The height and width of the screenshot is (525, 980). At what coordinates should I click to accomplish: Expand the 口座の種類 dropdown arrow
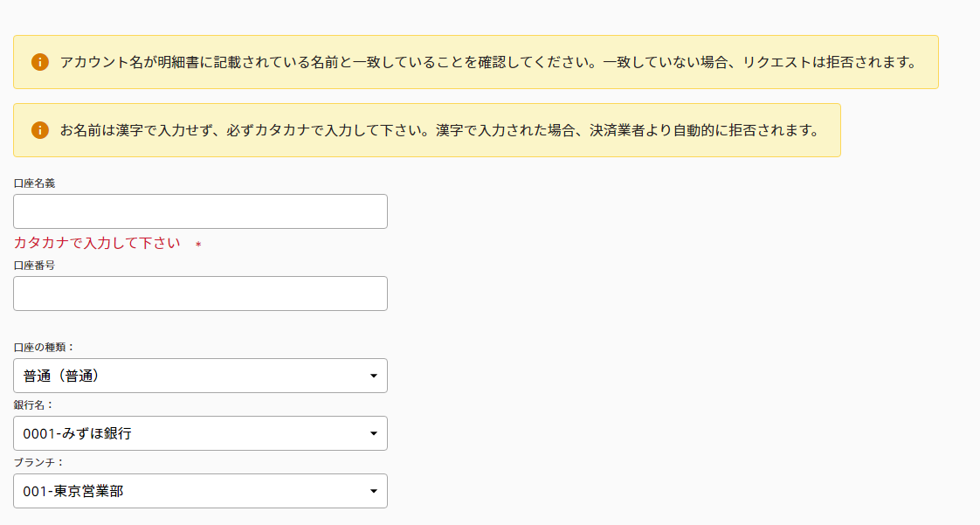[374, 376]
